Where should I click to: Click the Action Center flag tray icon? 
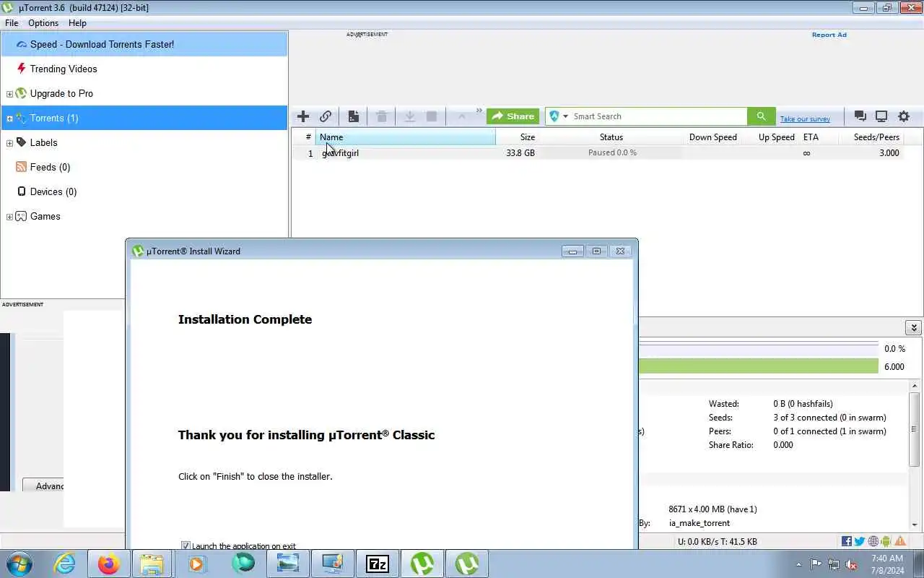tap(816, 564)
